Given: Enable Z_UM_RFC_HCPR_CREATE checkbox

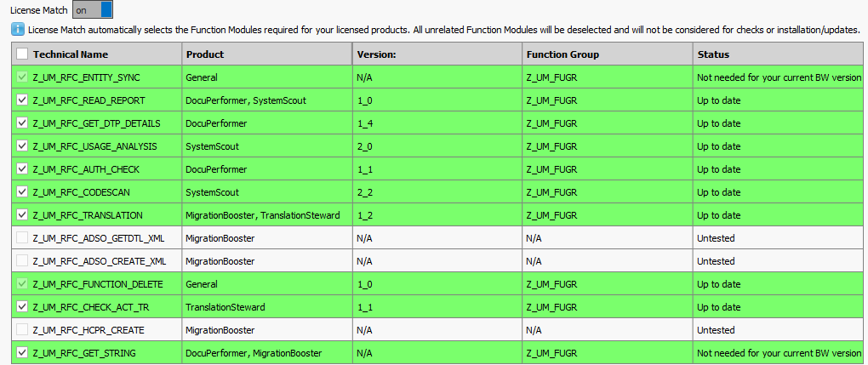Looking at the screenshot, I should [x=22, y=330].
